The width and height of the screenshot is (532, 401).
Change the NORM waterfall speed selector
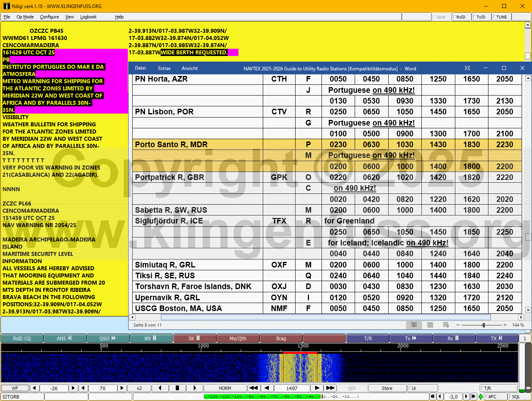tap(225, 388)
